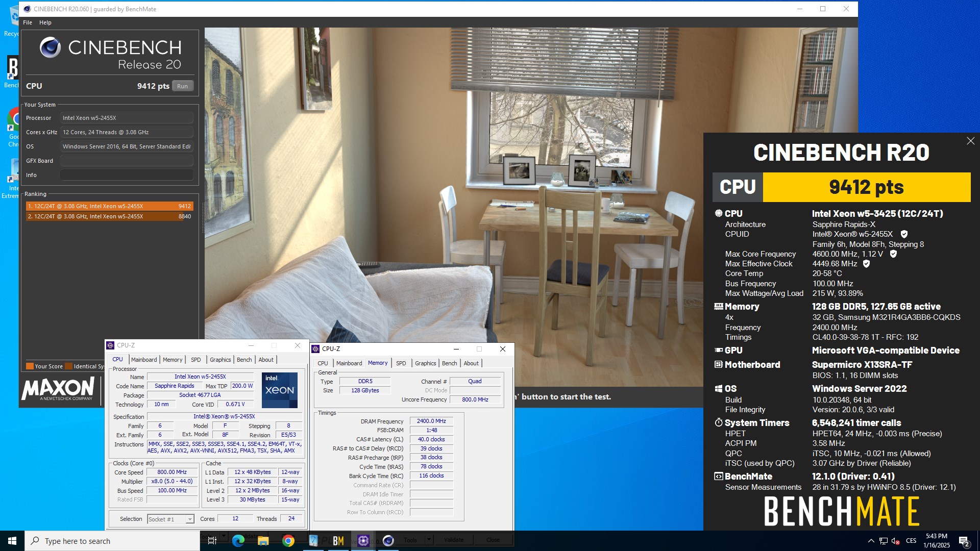Open the taskbar search box
Screen dimensions: 980x551
pos(112,541)
